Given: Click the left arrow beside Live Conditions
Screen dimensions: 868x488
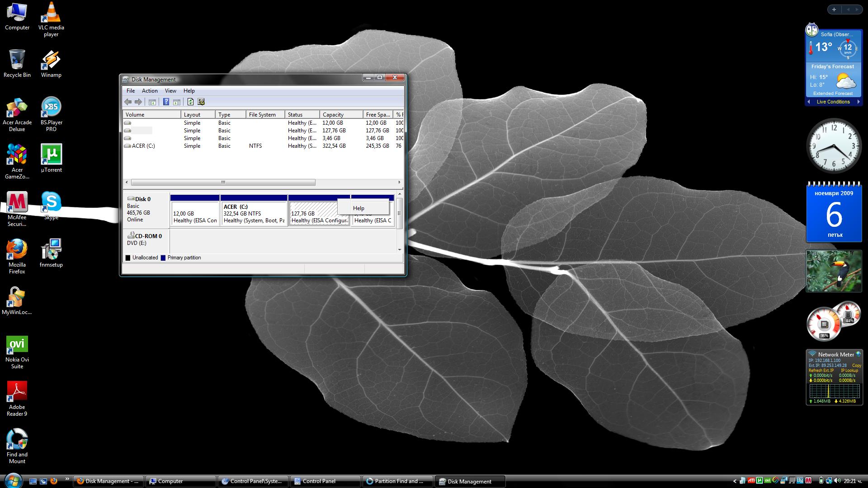Looking at the screenshot, I should tap(809, 102).
